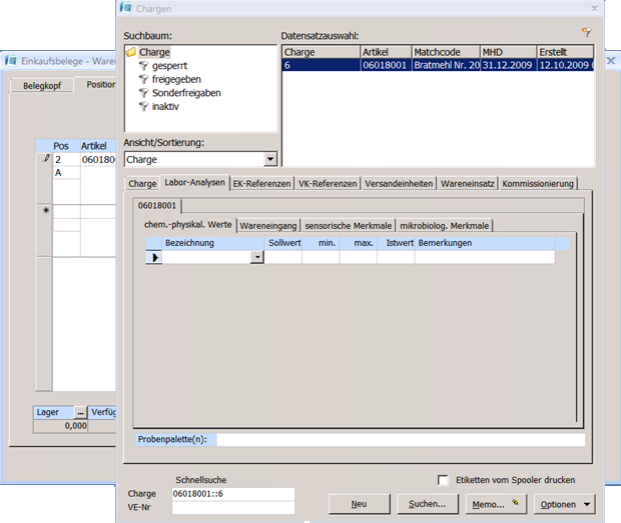This screenshot has height=523, width=621.
Task: Click the Memo... button
Action: [493, 504]
